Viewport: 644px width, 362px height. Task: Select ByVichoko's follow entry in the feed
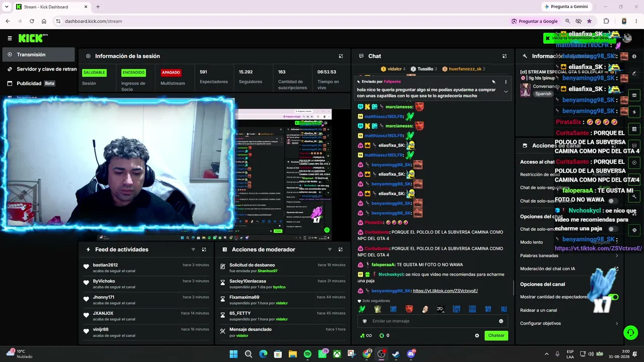(x=146, y=284)
